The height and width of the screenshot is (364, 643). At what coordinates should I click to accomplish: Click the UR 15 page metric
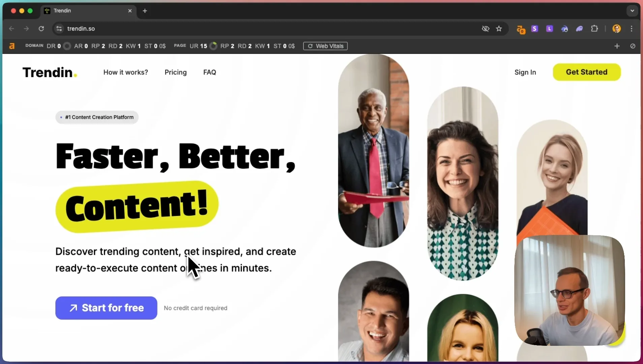point(198,46)
